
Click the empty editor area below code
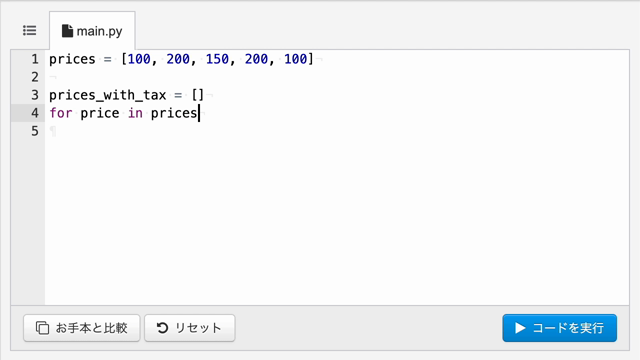coord(337,220)
